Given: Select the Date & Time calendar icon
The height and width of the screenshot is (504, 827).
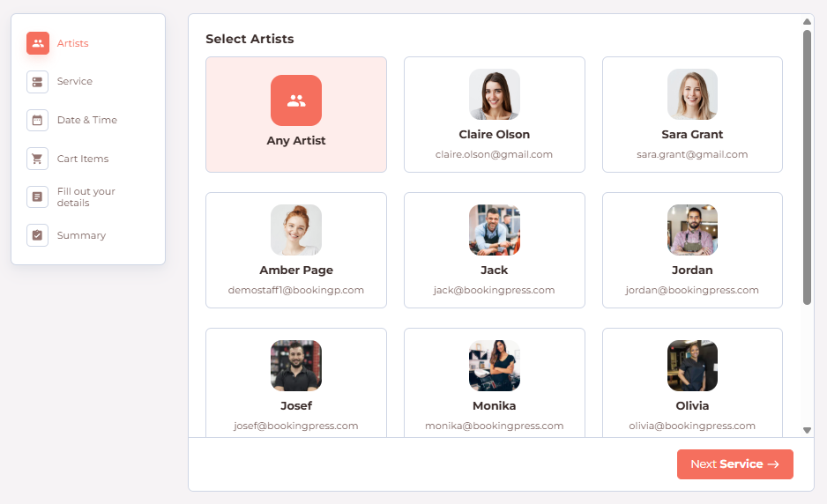Looking at the screenshot, I should tap(37, 120).
